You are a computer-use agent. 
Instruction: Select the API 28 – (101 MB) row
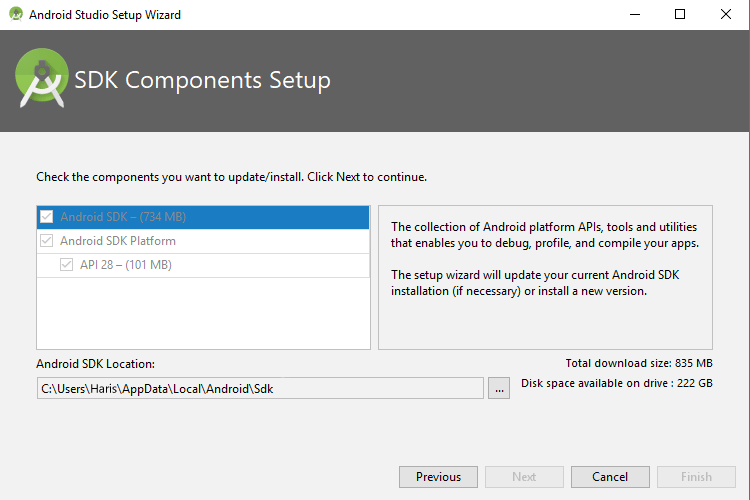(203, 265)
